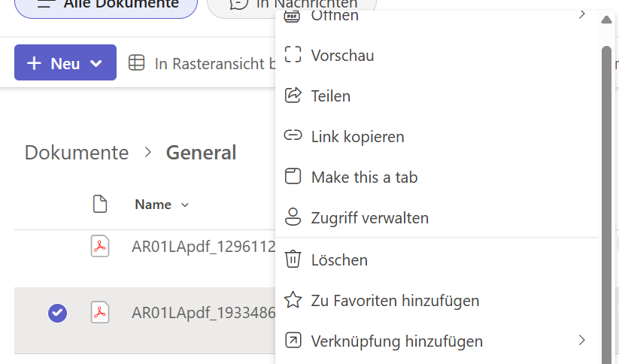Viewport: 619px width, 364px height.
Task: Click the grid icon for In Rasteransicht
Action: pos(136,63)
